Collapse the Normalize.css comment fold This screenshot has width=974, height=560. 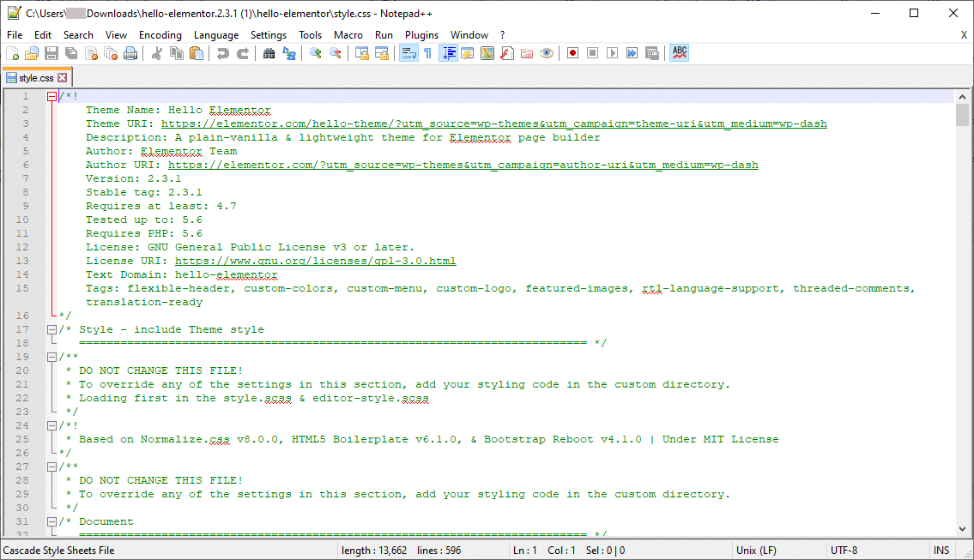coord(51,425)
